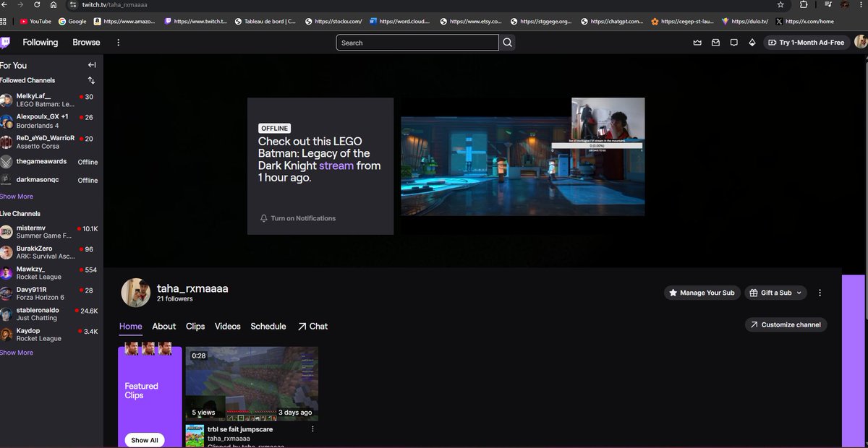Click Customize channel button
The image size is (868, 448).
pyautogui.click(x=786, y=325)
